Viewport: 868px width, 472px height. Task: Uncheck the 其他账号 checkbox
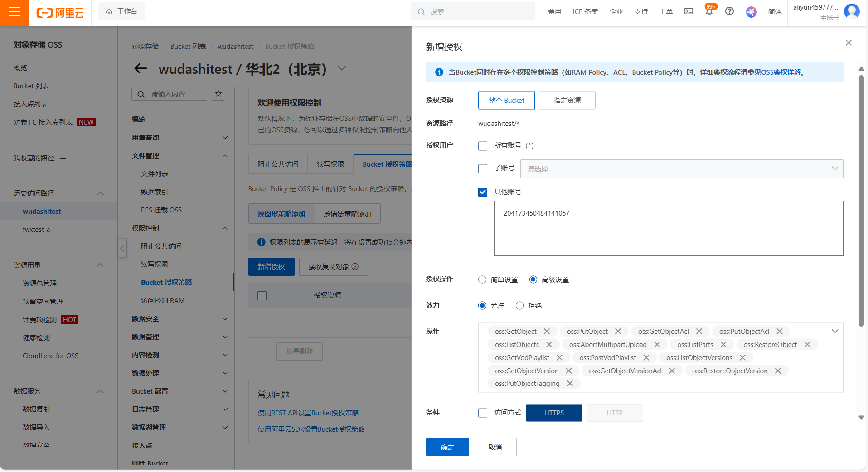(483, 192)
